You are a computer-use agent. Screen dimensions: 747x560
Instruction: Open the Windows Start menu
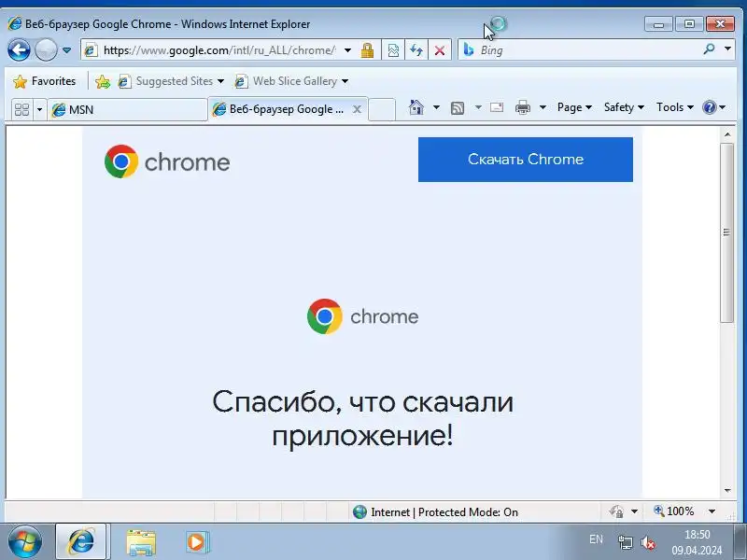point(24,541)
